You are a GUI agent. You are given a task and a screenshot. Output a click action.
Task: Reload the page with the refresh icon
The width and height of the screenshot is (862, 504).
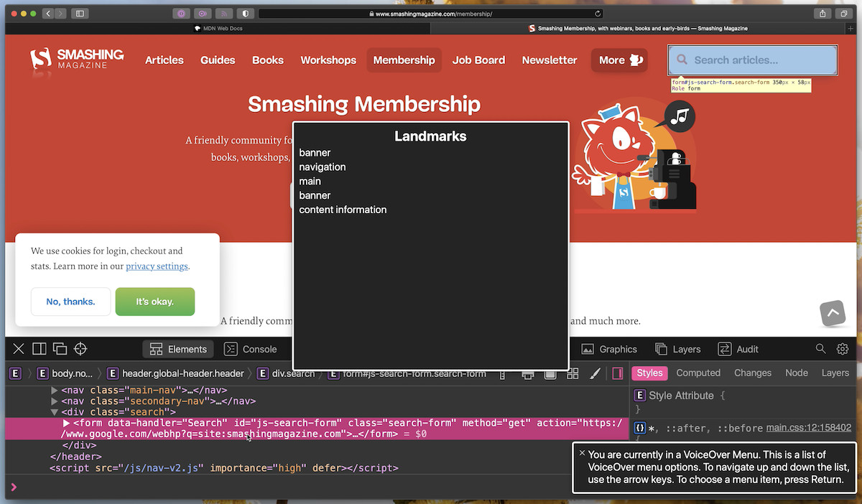598,14
